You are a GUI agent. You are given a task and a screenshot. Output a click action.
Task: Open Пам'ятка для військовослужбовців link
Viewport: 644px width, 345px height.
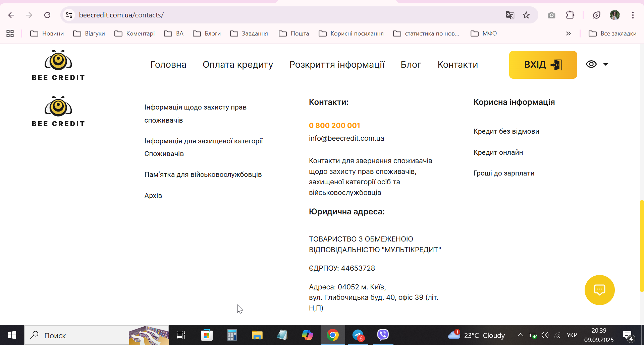[203, 175]
